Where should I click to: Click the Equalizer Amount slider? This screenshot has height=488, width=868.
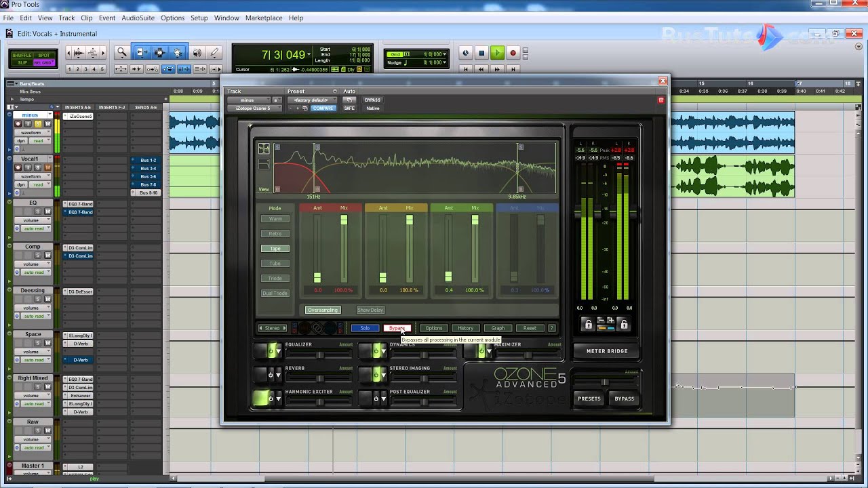point(319,354)
